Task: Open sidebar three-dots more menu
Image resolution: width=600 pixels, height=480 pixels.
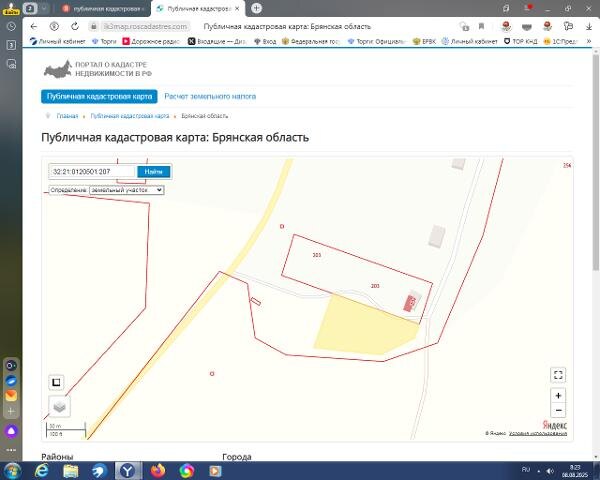Action: [x=11, y=450]
